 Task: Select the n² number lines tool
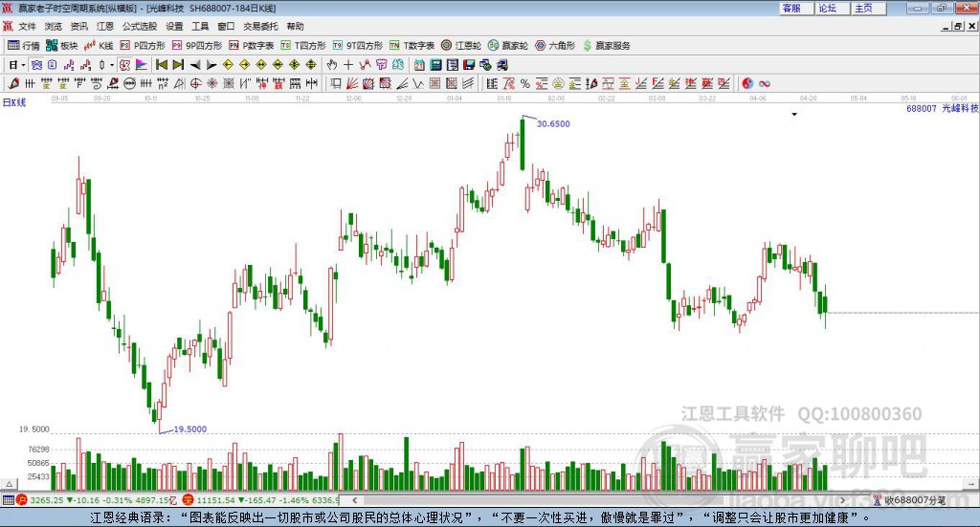163,83
